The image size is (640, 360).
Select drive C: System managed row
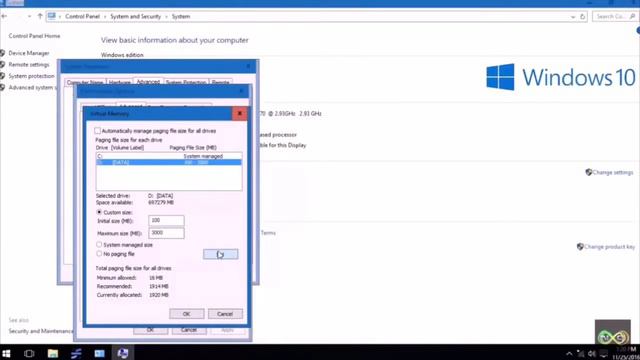(169, 156)
